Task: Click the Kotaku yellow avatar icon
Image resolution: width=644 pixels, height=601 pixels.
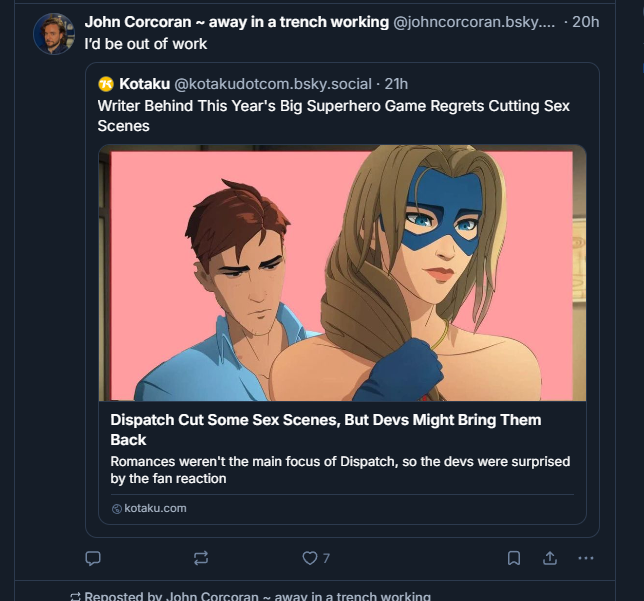Action: click(105, 84)
